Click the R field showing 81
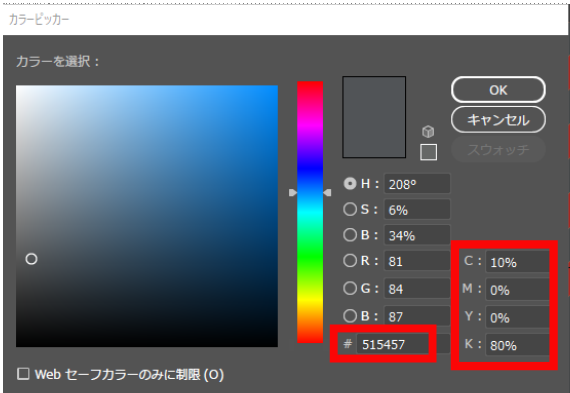This screenshot has height=393, width=570. click(x=417, y=261)
